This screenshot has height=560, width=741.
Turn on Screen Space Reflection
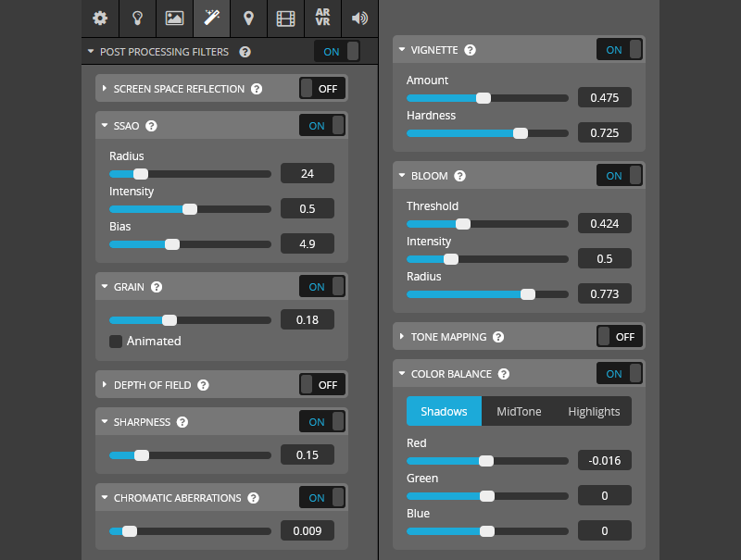pos(322,89)
